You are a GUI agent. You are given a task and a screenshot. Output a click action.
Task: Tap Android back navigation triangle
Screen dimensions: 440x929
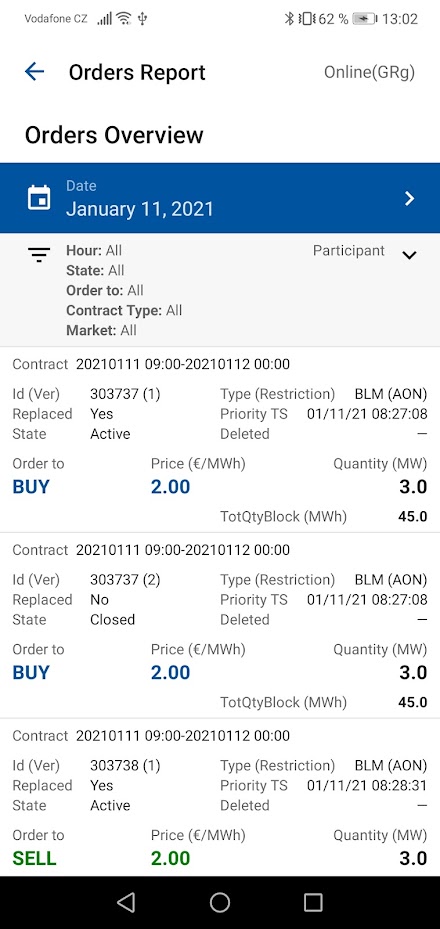126,902
